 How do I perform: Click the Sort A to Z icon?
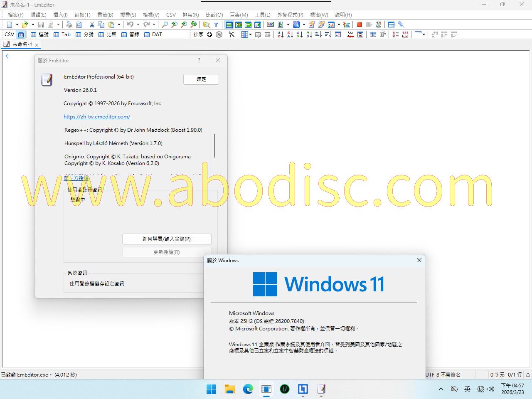(281, 34)
